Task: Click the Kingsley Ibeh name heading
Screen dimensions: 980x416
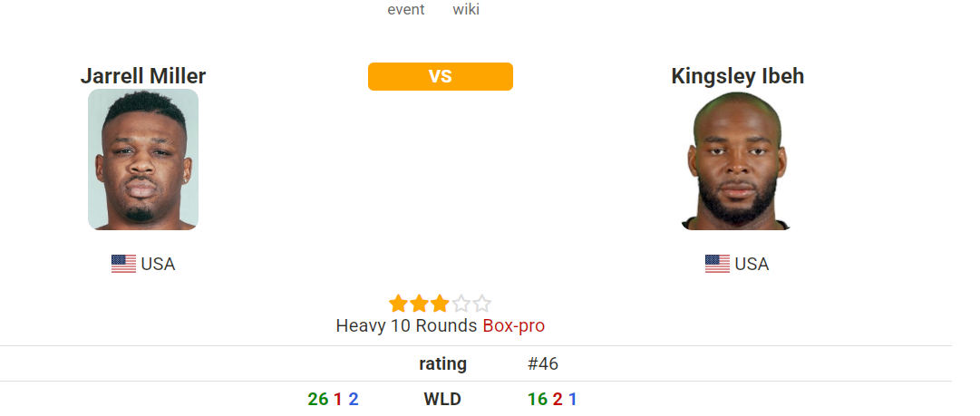Action: (737, 76)
